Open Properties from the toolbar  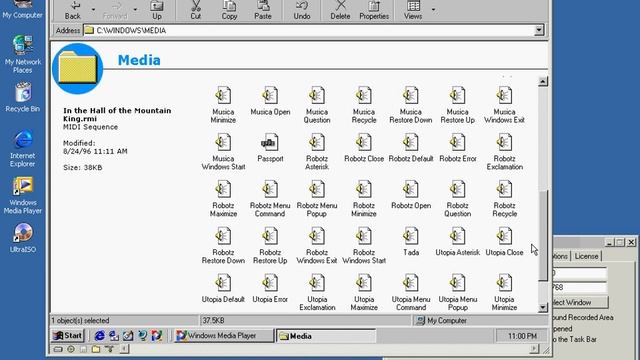(x=374, y=10)
